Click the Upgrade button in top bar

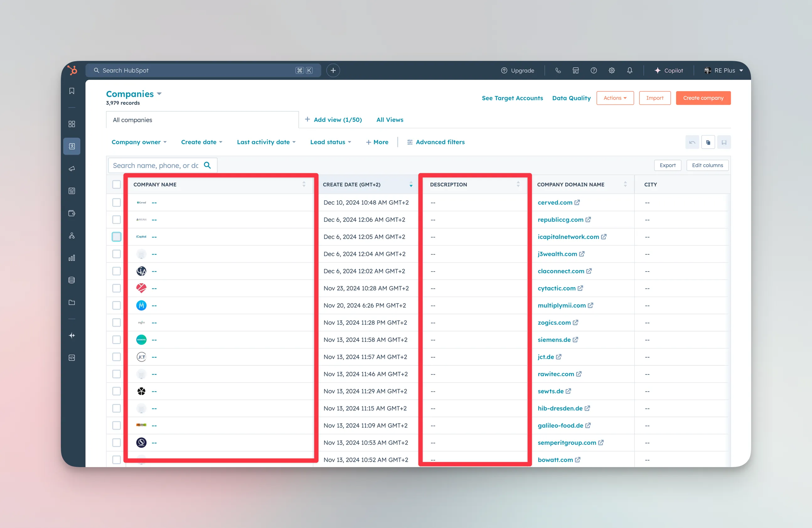tap(518, 70)
